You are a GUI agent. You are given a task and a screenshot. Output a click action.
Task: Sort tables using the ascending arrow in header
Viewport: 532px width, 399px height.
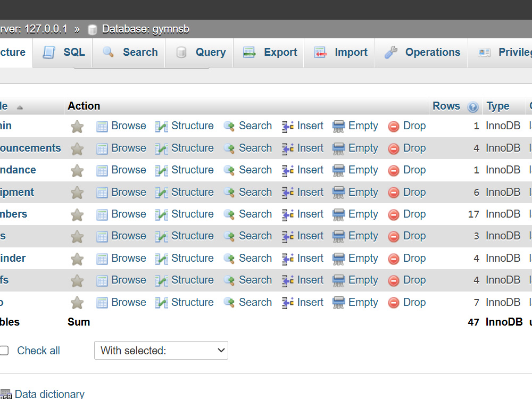tap(20, 107)
